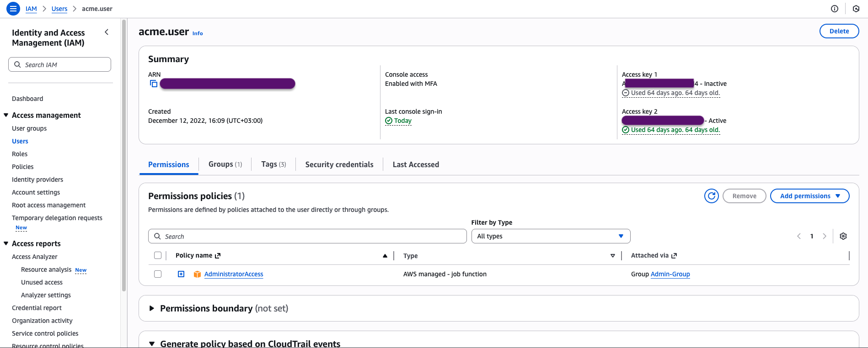Screen dimensions: 868x348
Task: Open Policies in the sidebar
Action: pyautogui.click(x=23, y=167)
